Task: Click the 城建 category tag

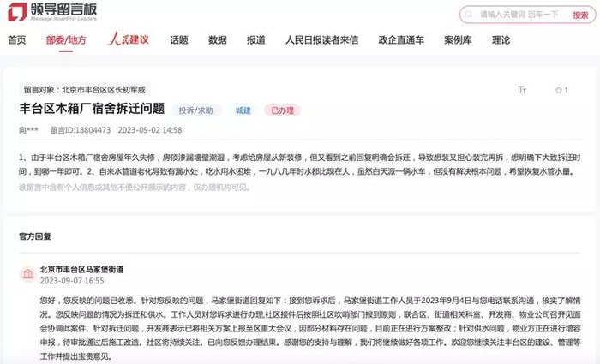Action: [243, 110]
